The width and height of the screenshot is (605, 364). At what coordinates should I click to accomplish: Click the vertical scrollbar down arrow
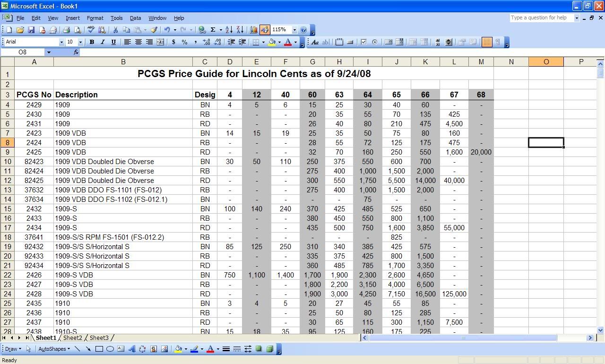pyautogui.click(x=601, y=330)
